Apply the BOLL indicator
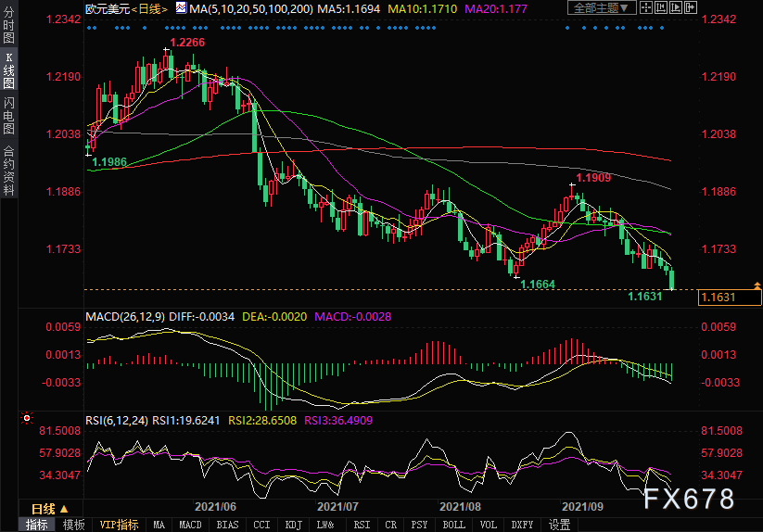Screen dimensions: 763x532 (x=454, y=525)
